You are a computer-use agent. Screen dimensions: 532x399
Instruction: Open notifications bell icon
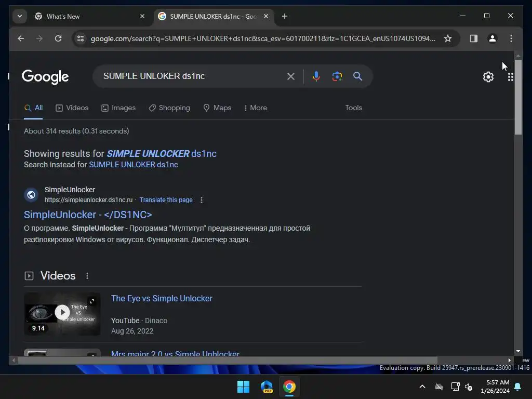(518, 387)
